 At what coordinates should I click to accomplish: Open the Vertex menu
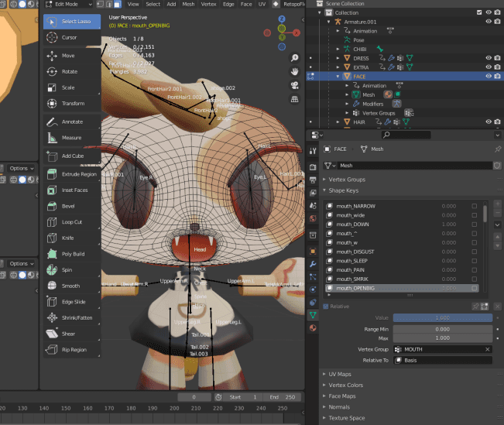click(x=208, y=4)
